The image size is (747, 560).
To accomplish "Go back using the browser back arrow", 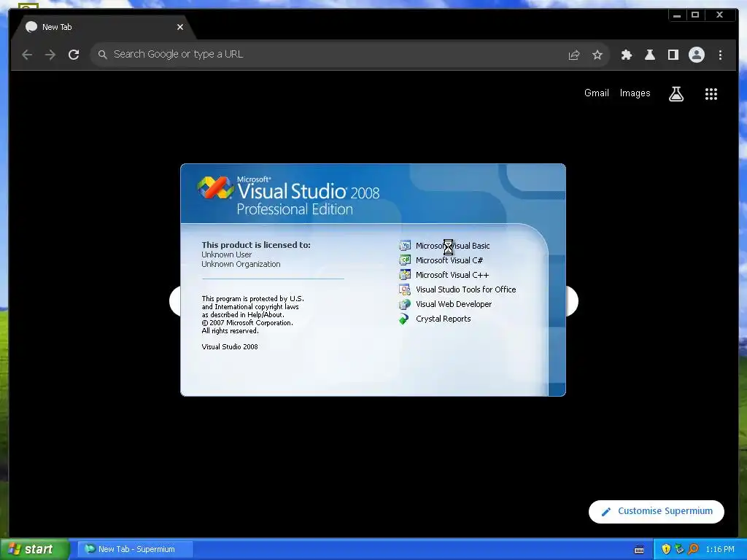I will 27,55.
